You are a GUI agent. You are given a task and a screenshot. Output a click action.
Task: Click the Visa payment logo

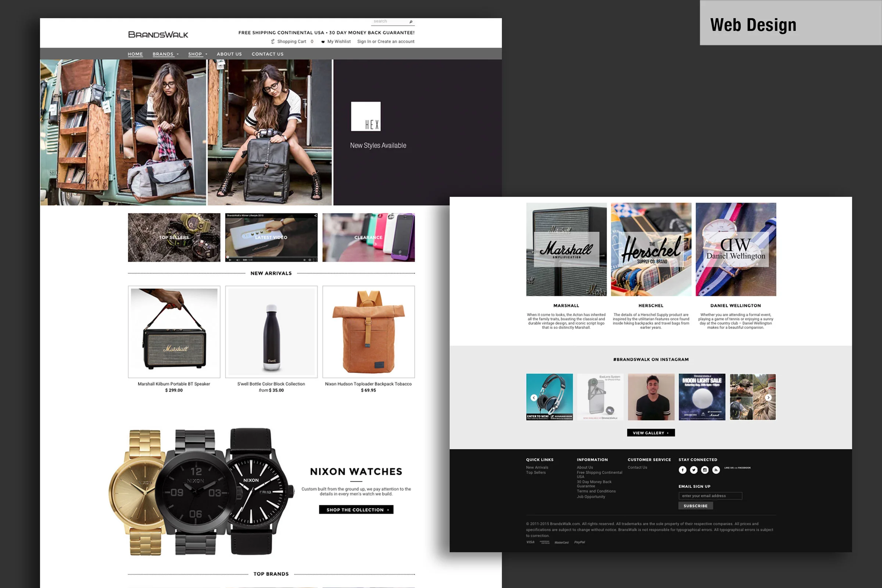click(530, 542)
